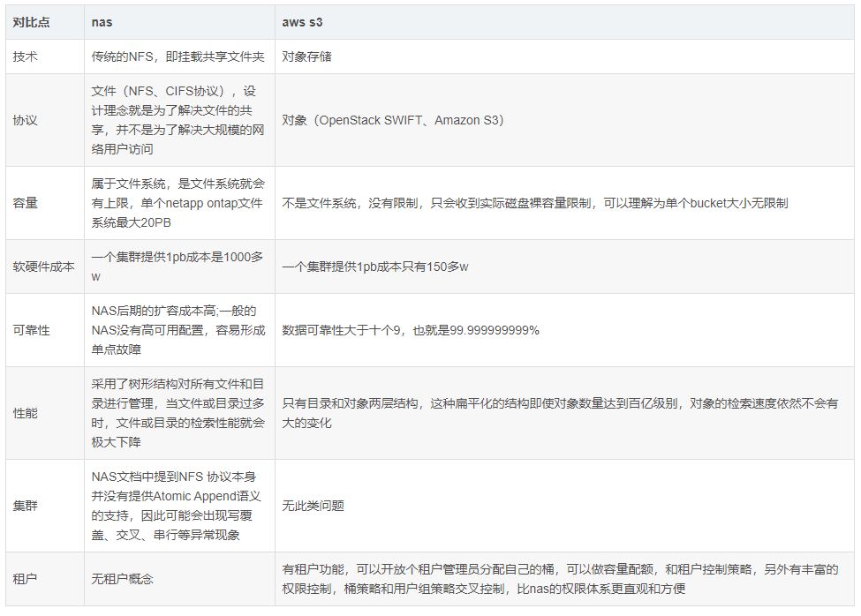The image size is (861, 616).
Task: Click the nas column header
Action: 179,22
